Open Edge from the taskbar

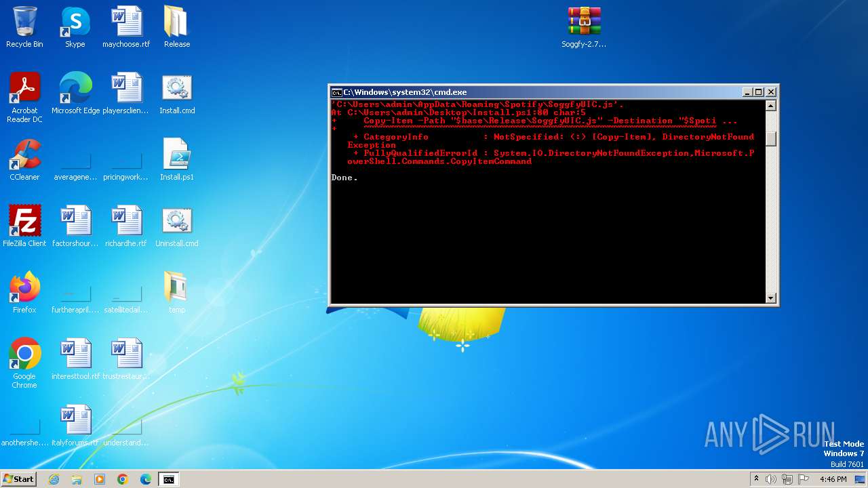click(146, 479)
